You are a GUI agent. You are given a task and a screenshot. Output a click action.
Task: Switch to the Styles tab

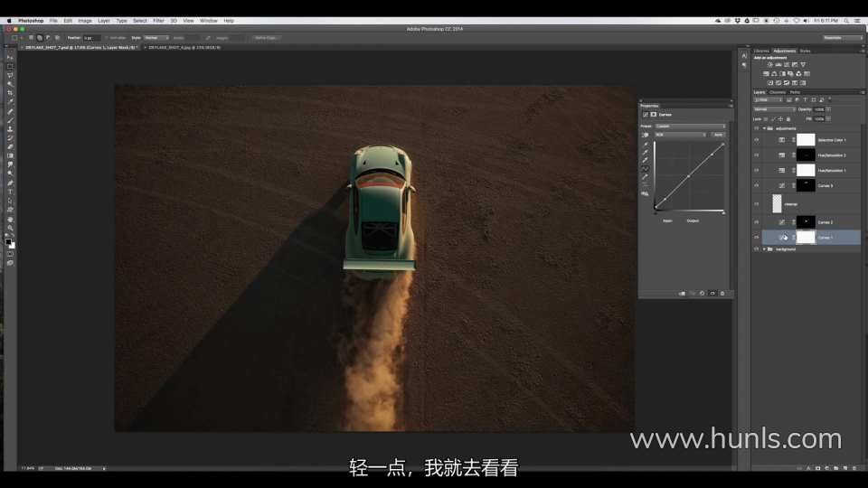(805, 51)
